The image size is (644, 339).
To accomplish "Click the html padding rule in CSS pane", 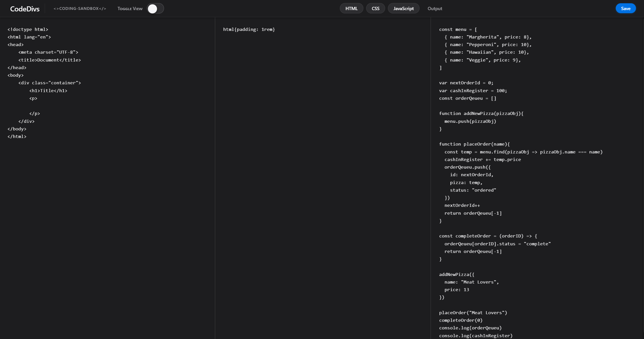I will [249, 29].
